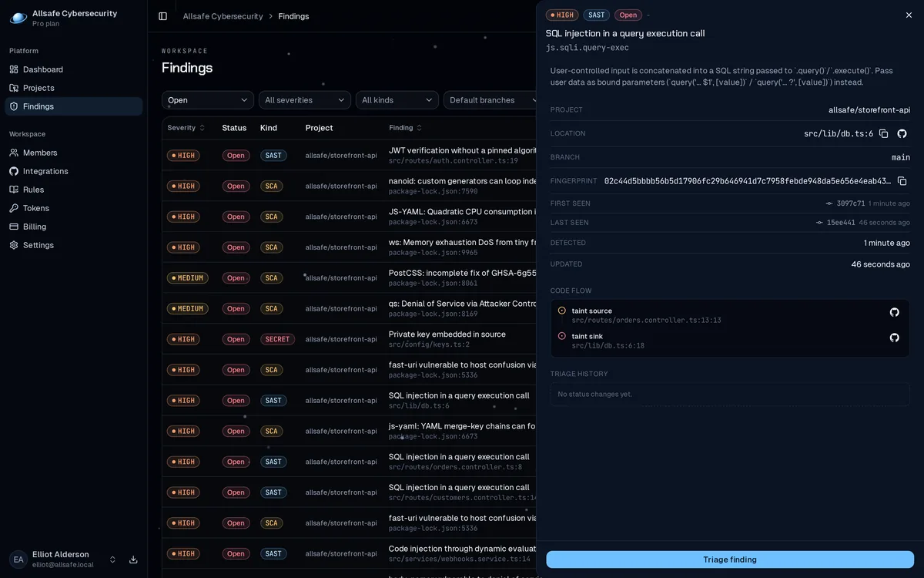Click the HIGH badge in detail panel
This screenshot has height=578, width=924.
(562, 15)
